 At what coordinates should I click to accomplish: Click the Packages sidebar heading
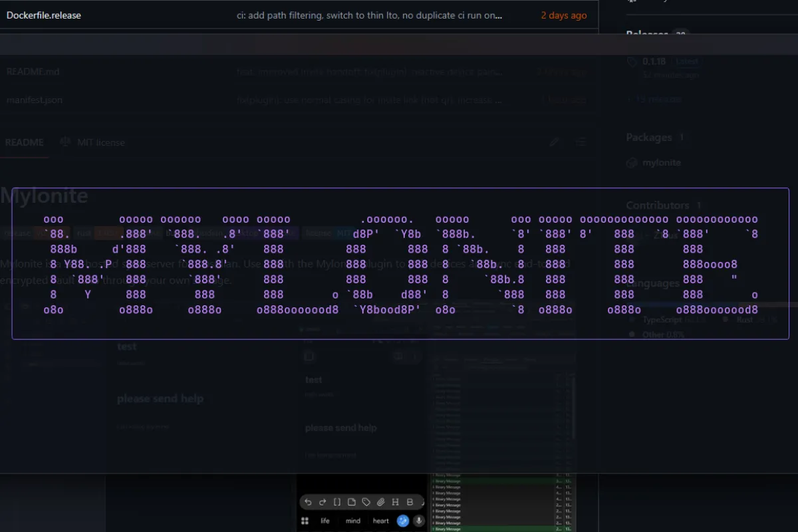[x=648, y=137]
